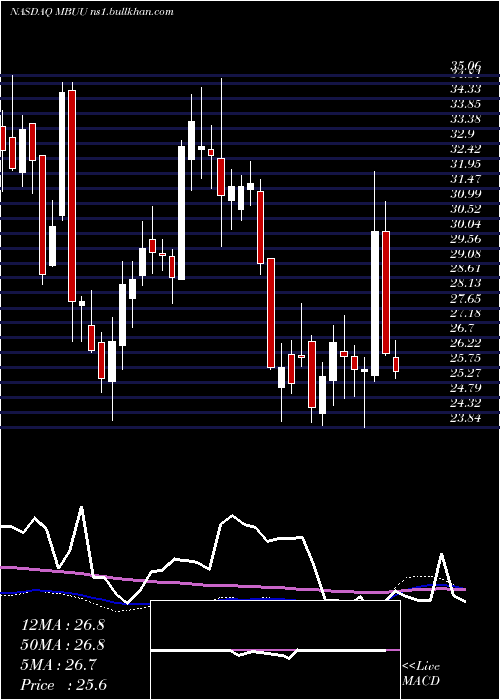
Task: Click the 35.06 price level label
Action: [466, 67]
